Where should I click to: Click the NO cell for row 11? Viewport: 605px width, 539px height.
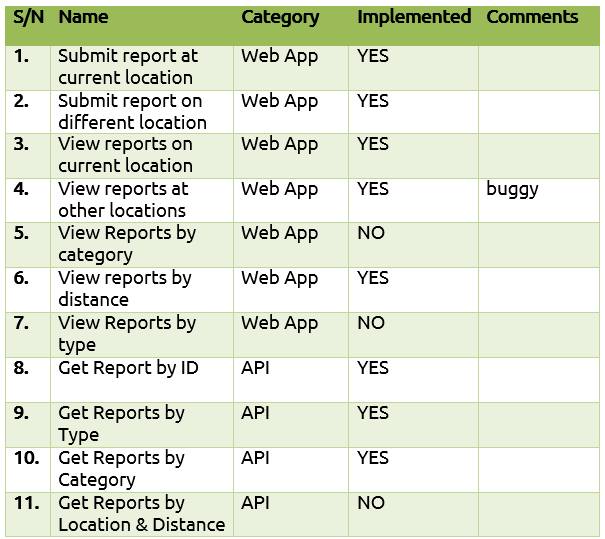point(413,514)
